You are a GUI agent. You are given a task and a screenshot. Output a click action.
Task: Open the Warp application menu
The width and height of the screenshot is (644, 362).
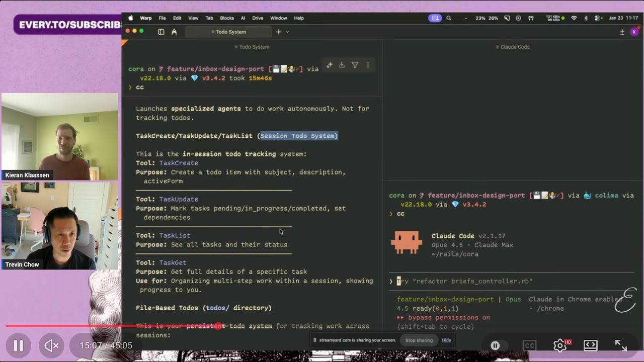[x=146, y=18]
